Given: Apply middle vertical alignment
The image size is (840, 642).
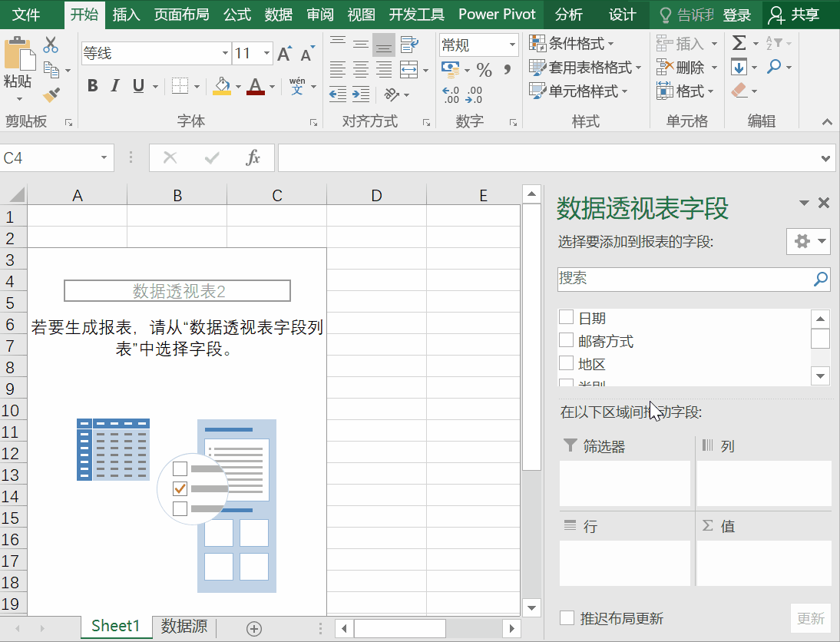Looking at the screenshot, I should pyautogui.click(x=361, y=44).
